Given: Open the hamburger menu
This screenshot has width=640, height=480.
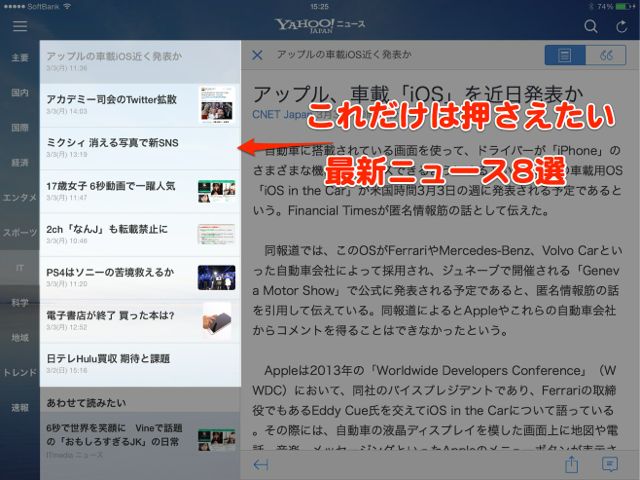Looking at the screenshot, I should coord(20,26).
